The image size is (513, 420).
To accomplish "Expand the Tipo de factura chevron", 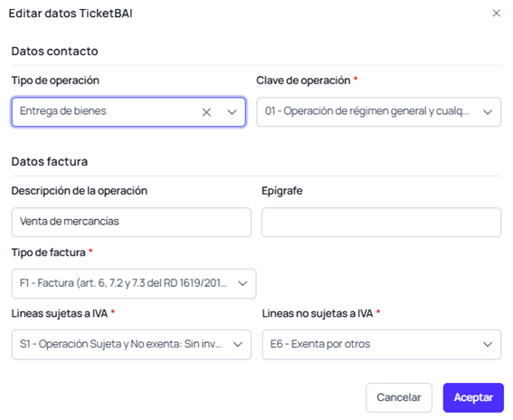I will pos(242,283).
